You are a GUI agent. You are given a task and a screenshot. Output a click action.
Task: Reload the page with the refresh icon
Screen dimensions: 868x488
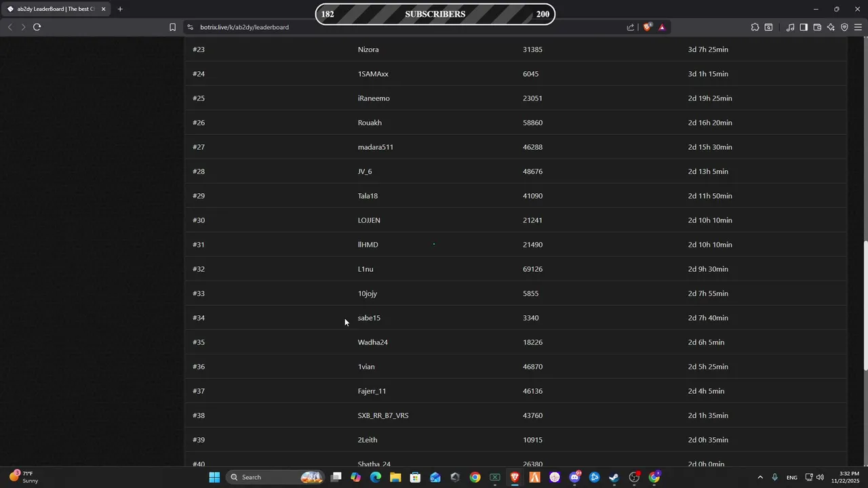click(x=37, y=27)
